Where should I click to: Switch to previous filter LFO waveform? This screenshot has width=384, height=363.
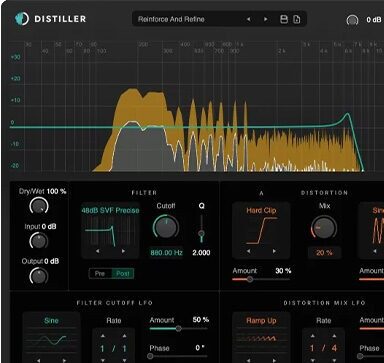39,360
